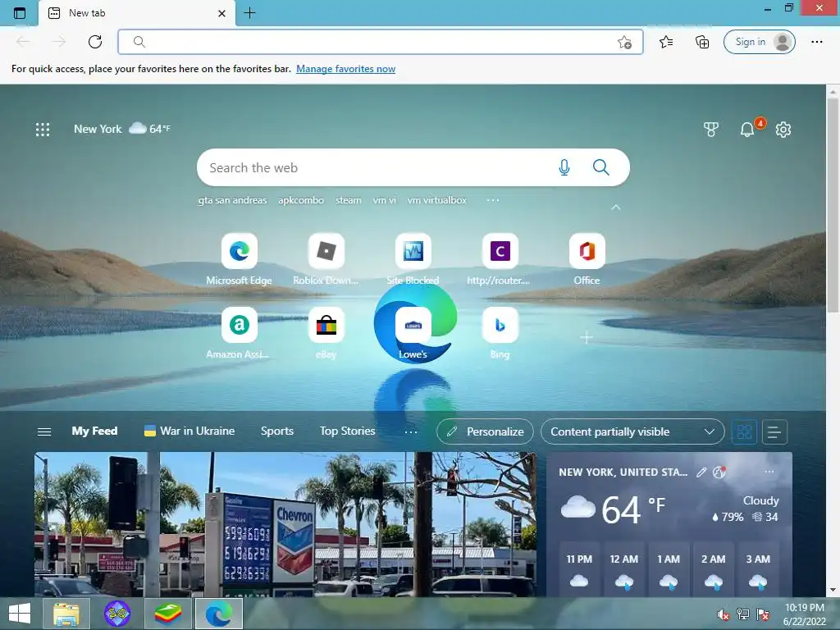Click the Sign in button
The width and height of the screenshot is (840, 630).
759,42
